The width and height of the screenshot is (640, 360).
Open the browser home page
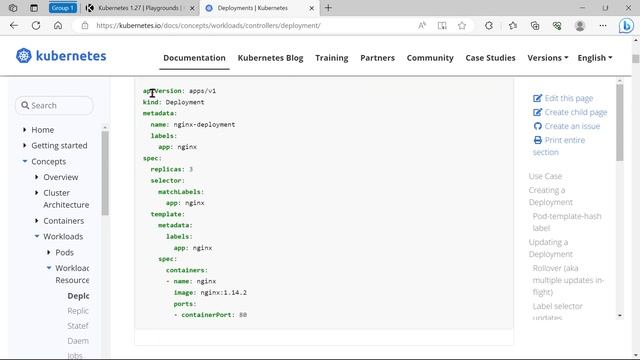pyautogui.click(x=58, y=25)
